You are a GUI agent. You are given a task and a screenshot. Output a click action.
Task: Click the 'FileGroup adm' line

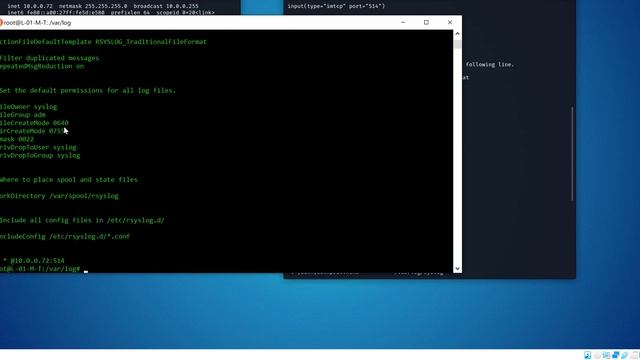[23, 115]
